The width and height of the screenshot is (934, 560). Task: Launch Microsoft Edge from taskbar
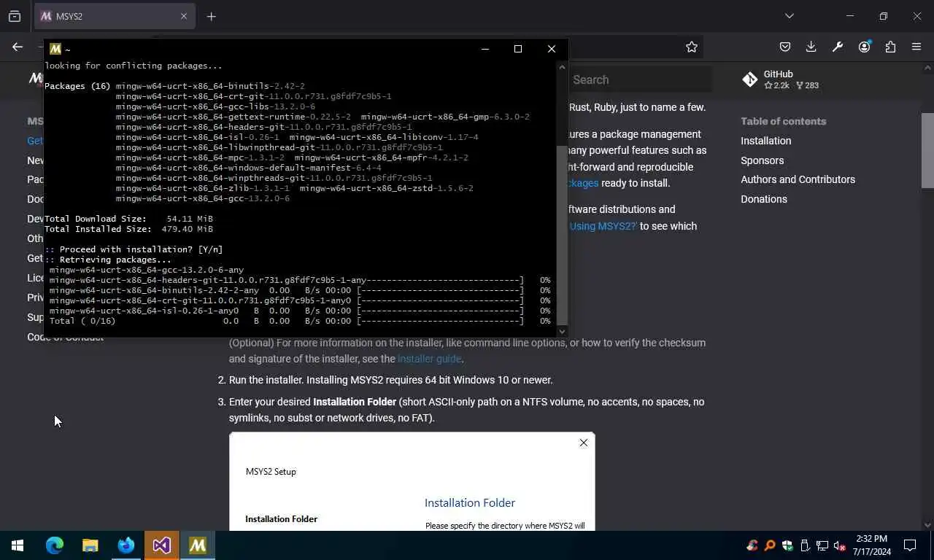55,545
